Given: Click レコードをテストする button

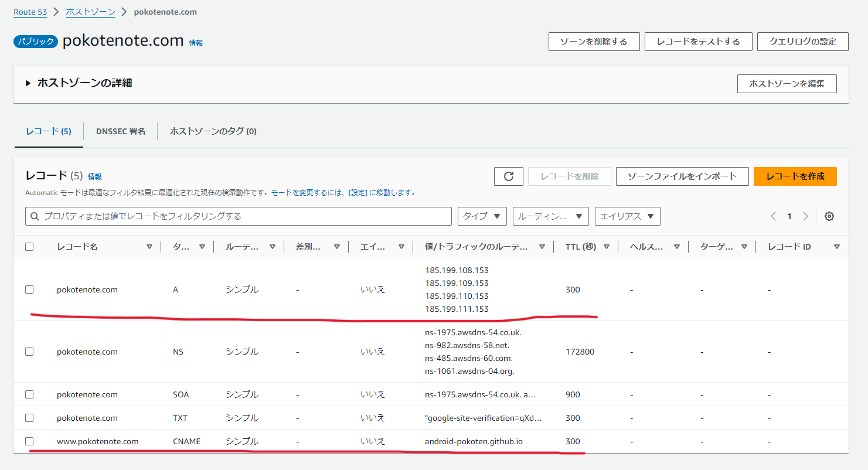Looking at the screenshot, I should point(698,42).
